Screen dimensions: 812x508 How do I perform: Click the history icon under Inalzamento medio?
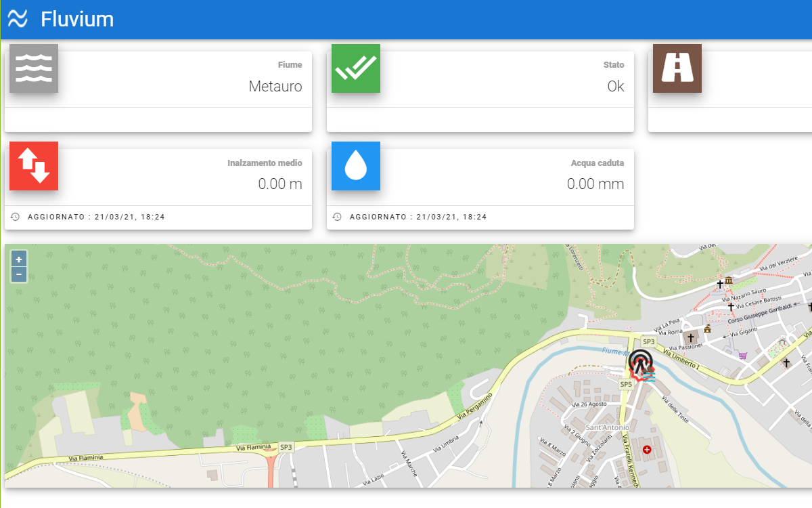(16, 217)
